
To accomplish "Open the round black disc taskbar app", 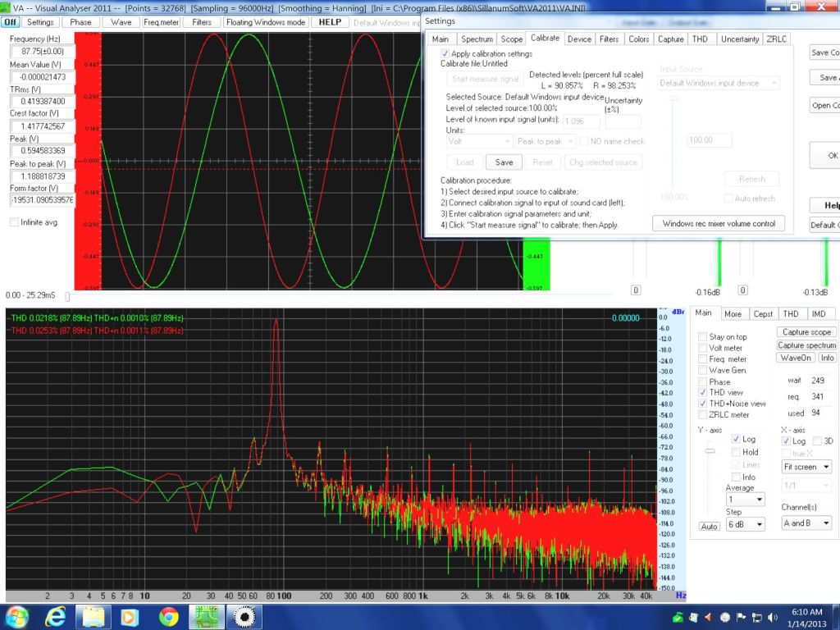I will pyautogui.click(x=244, y=617).
